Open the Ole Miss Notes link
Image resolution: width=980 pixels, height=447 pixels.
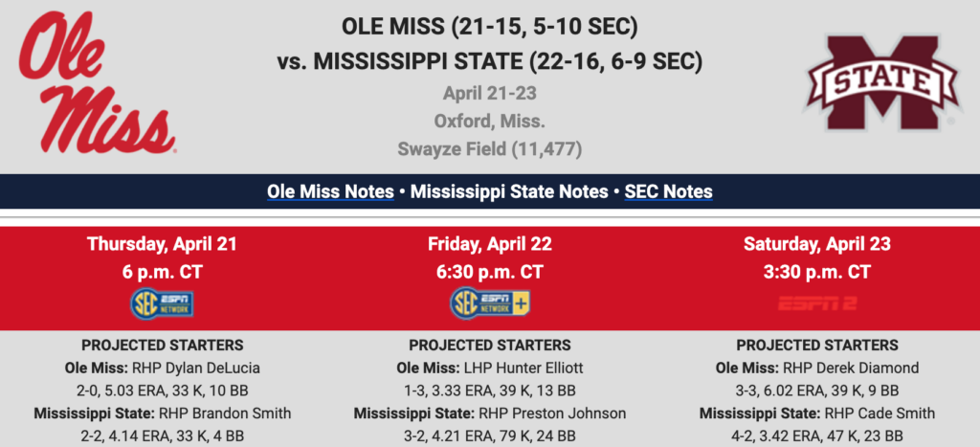coord(330,191)
